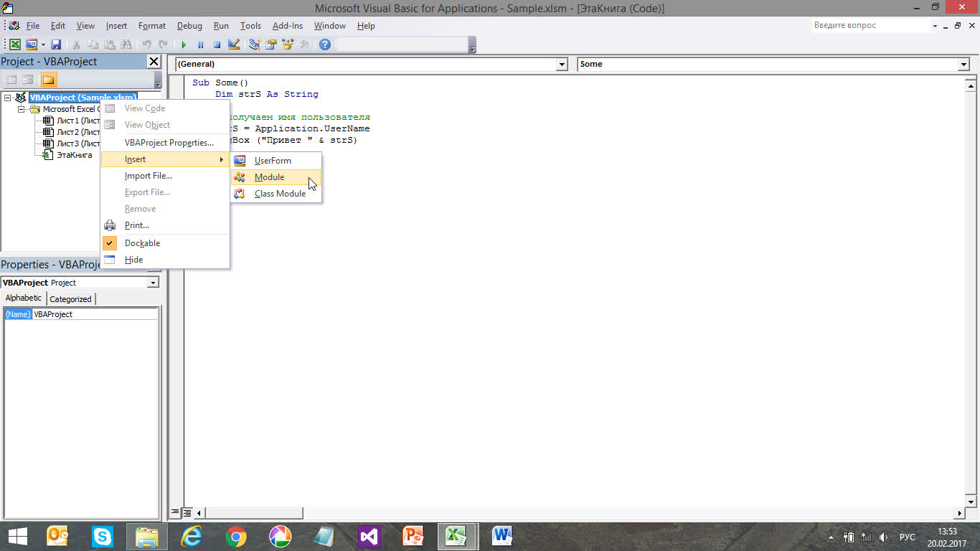Viewport: 980px width, 551px height.
Task: Switch to the Categorized tab
Action: click(70, 299)
